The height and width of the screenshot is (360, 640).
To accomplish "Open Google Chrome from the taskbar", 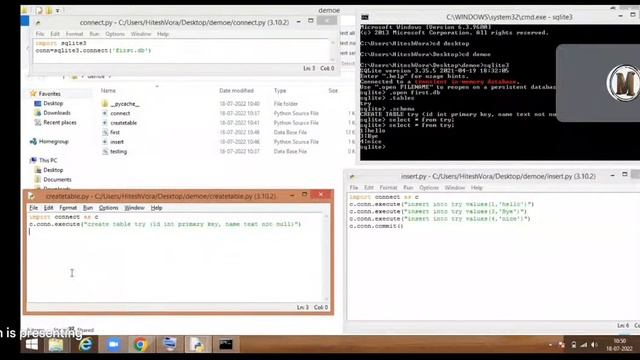I will (x=140, y=345).
